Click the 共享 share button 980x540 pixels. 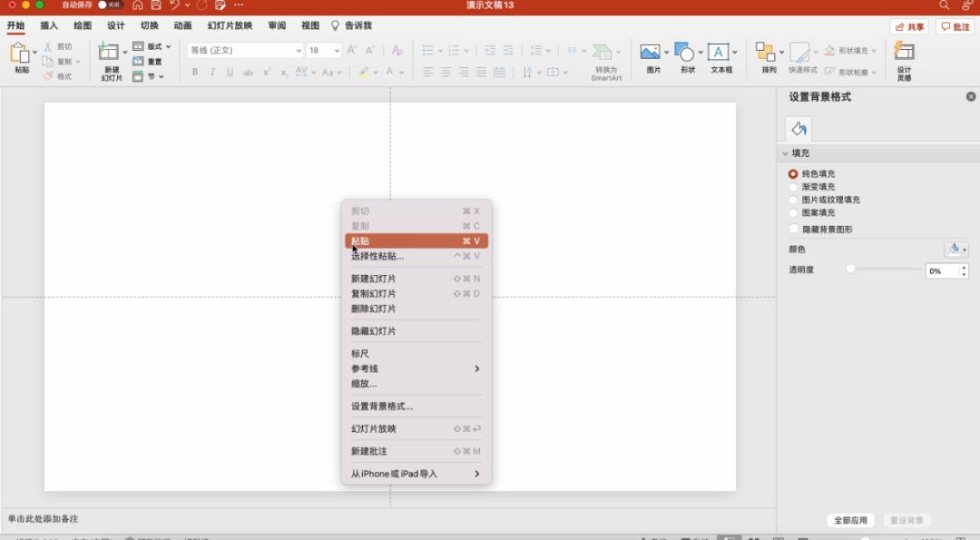[x=907, y=26]
